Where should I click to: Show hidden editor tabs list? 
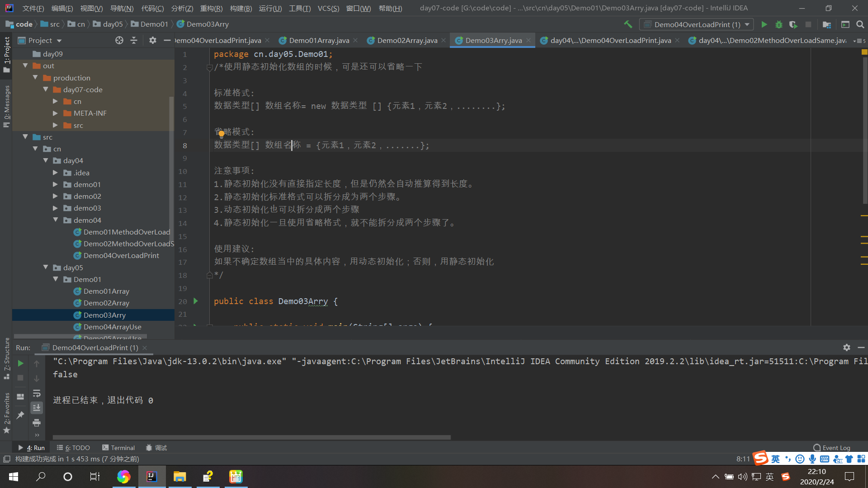click(x=859, y=41)
